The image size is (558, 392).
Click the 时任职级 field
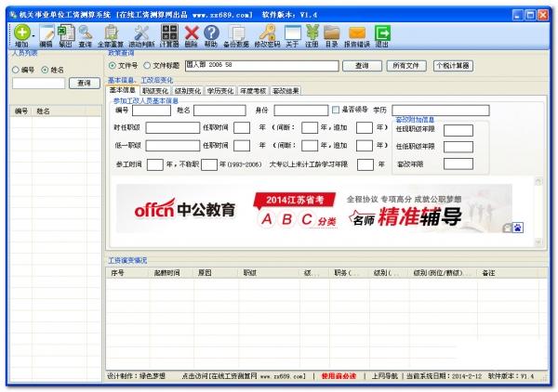point(173,127)
